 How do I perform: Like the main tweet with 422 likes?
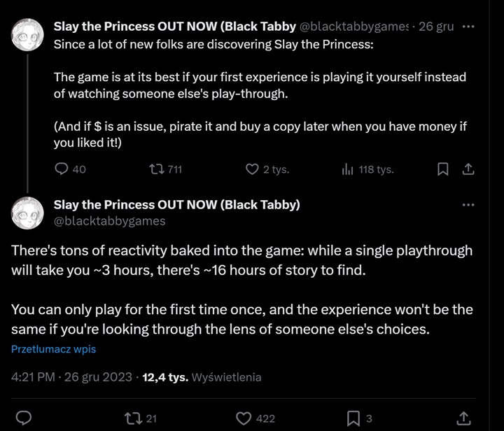tap(244, 418)
